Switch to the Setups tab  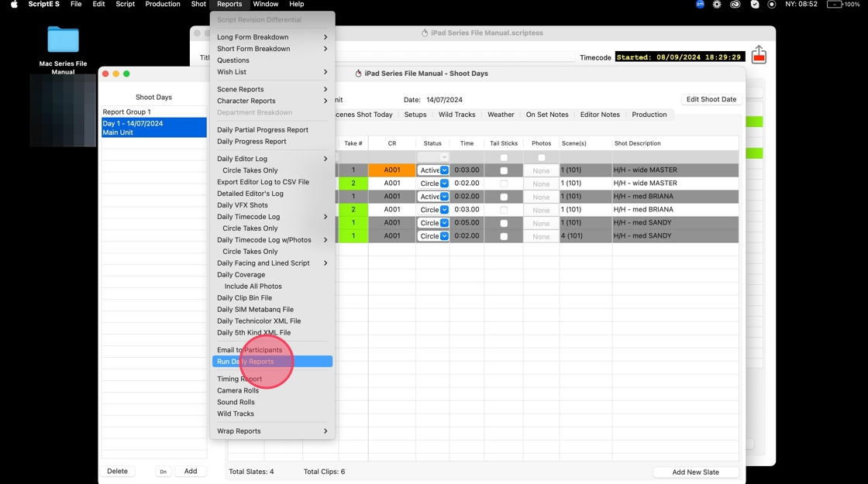415,115
